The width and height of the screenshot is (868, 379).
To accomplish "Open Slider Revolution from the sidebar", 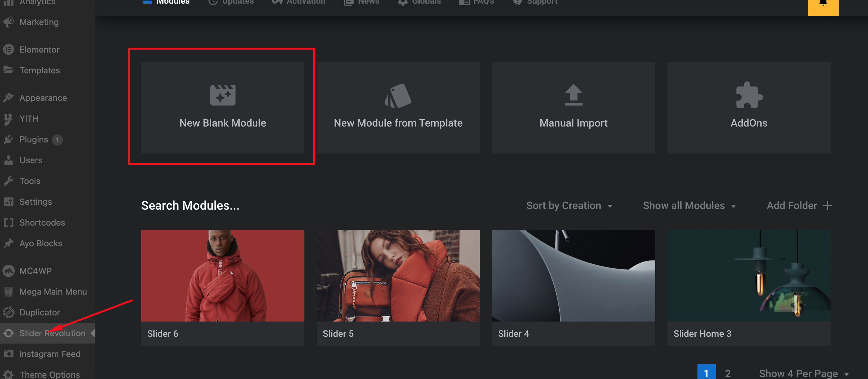I will pyautogui.click(x=52, y=333).
